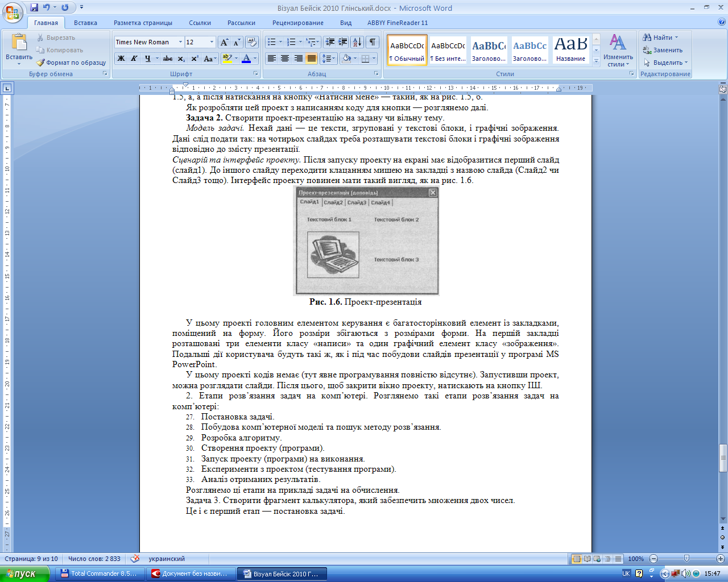Screen dimensions: 728x582
Task: Decrease font size with shrink font icon
Action: pos(237,42)
